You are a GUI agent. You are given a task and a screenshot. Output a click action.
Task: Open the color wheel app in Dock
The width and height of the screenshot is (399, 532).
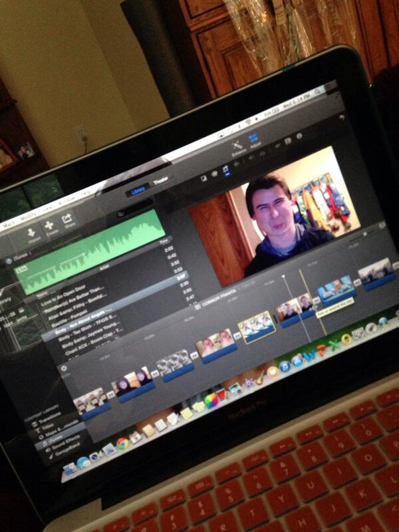(211, 402)
